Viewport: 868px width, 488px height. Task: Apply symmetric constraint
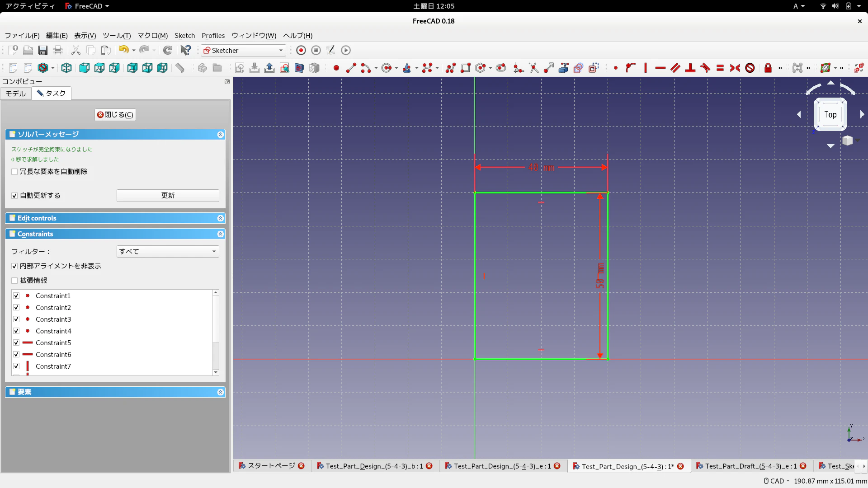point(735,68)
